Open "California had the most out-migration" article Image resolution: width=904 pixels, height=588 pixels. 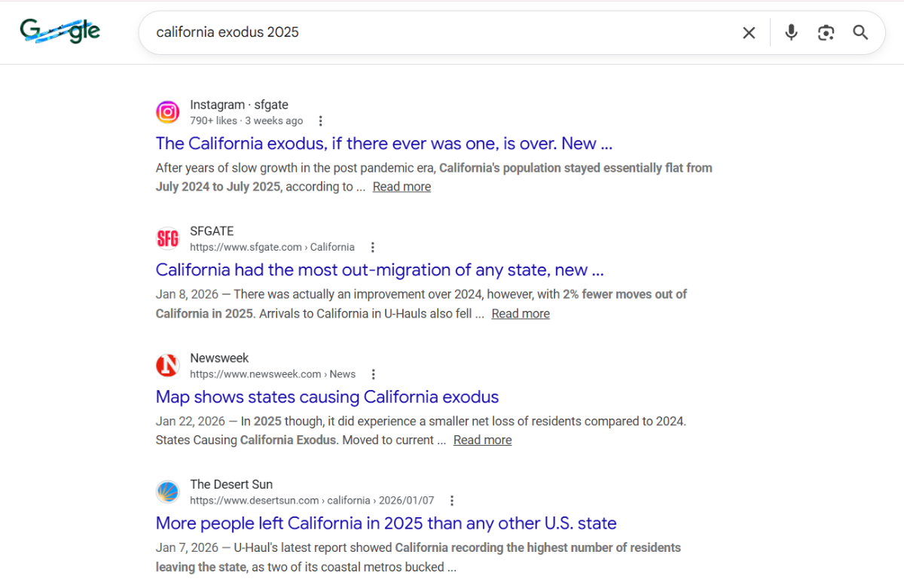379,270
